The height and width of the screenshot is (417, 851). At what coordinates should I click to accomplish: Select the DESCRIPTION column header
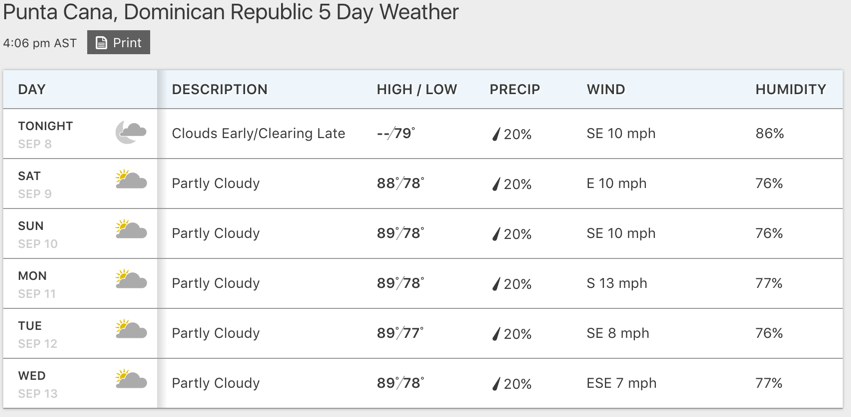pyautogui.click(x=220, y=89)
